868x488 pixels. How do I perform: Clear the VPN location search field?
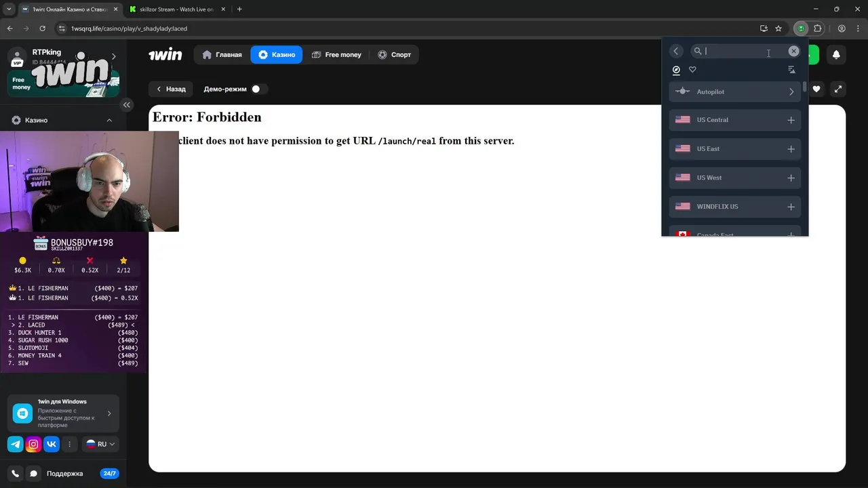[x=793, y=51]
